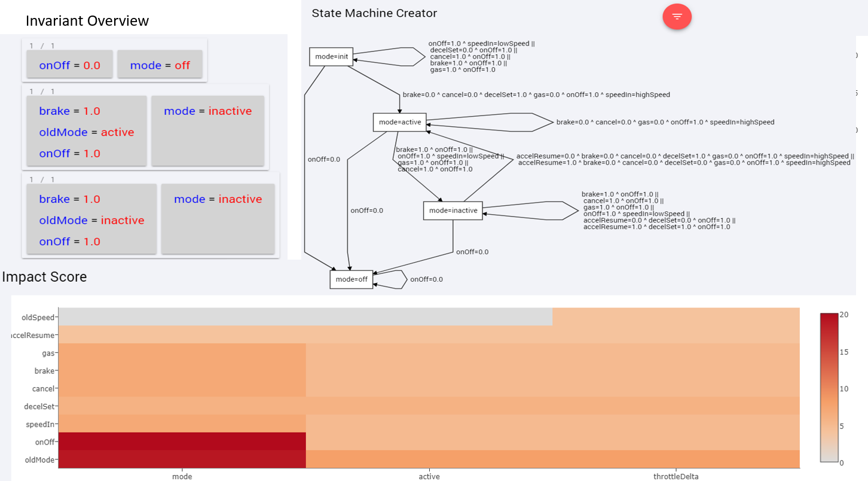Click the mode = off invariant chip
Screen dimensions: 868x481
[x=160, y=65]
